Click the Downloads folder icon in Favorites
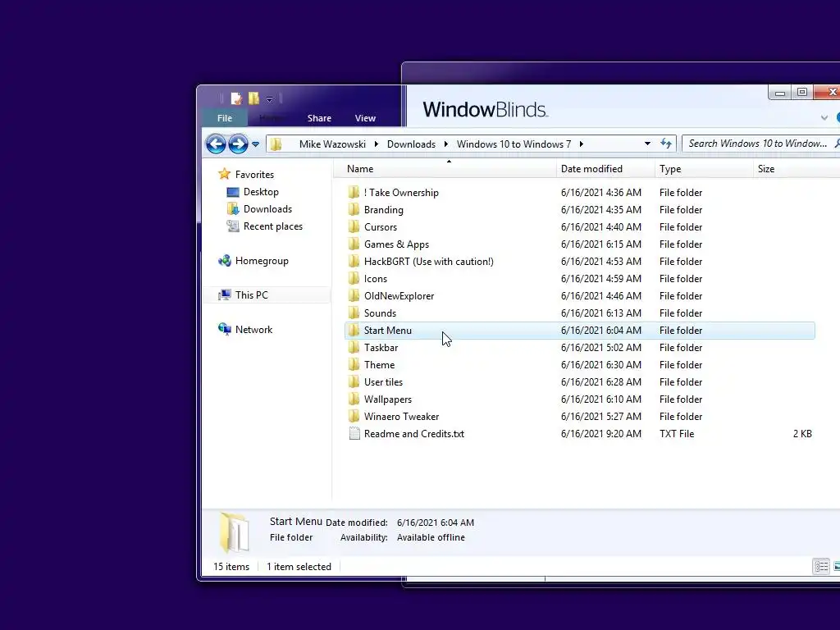 (x=232, y=209)
